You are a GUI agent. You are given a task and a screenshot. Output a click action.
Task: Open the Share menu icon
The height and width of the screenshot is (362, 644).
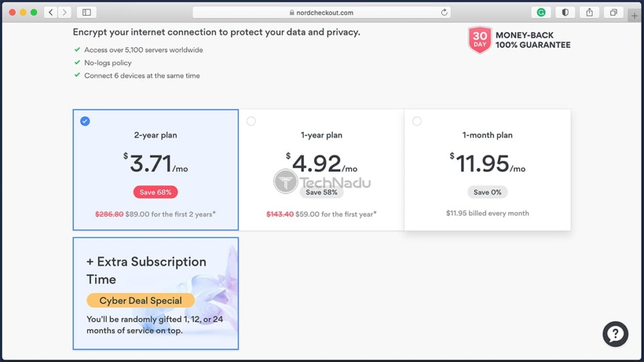(x=589, y=13)
